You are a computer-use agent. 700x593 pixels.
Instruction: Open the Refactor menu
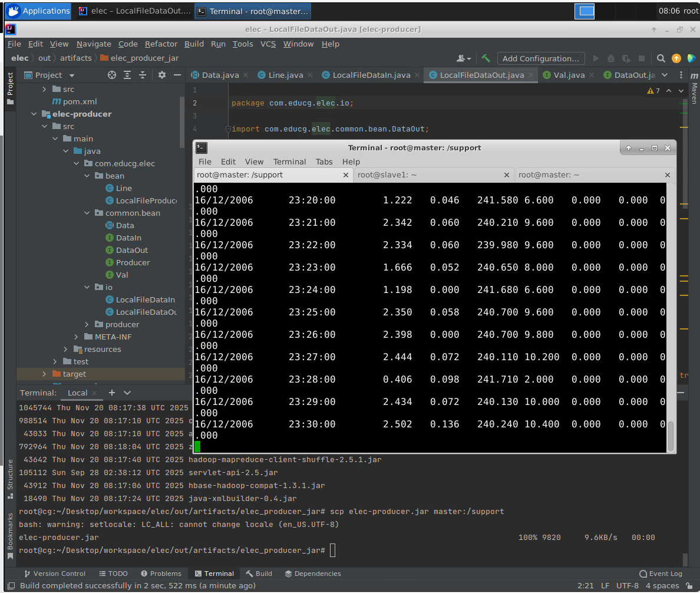pos(161,44)
